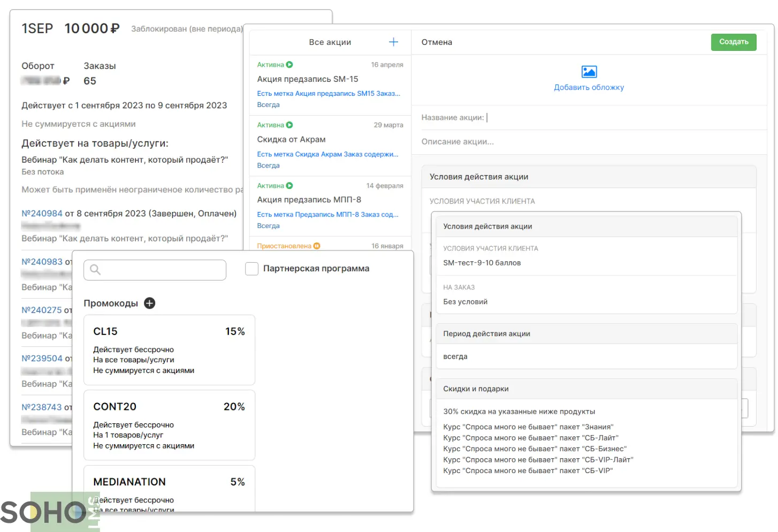Screen dimensions: 778x532
Task: Click the 29 марта date
Action: pos(388,125)
